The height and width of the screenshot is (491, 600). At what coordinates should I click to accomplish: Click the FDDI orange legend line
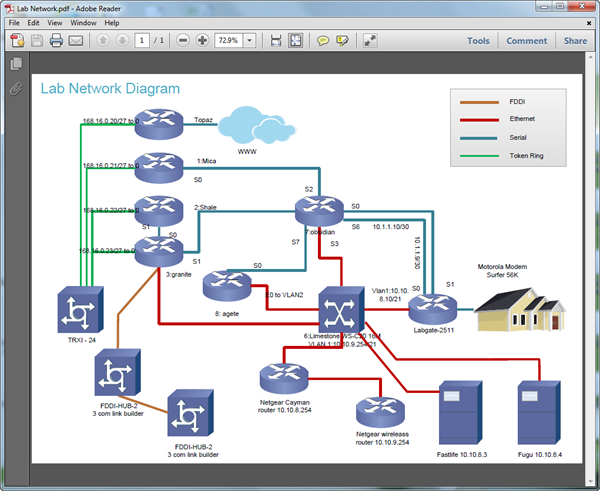tap(479, 102)
